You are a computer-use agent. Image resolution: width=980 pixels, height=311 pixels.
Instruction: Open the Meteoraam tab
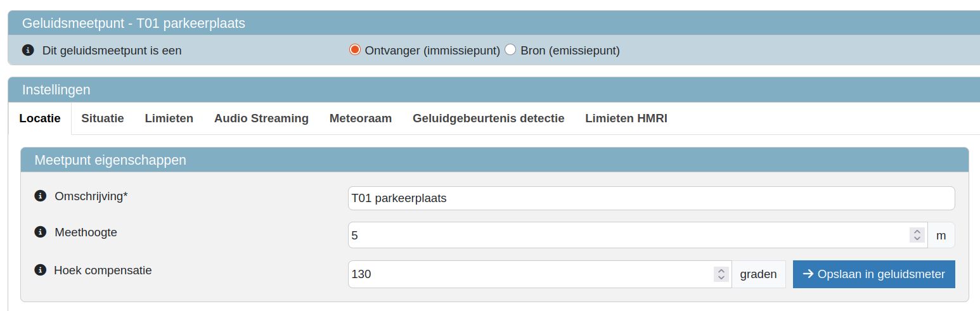pos(361,118)
